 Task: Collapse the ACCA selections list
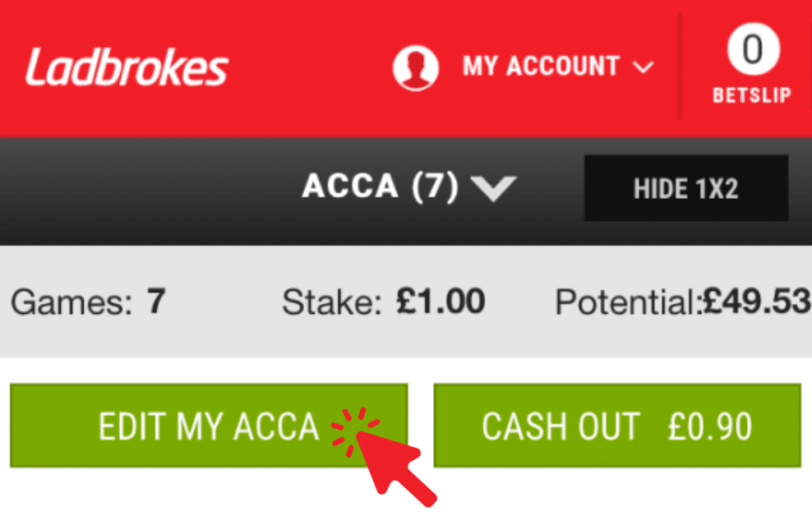493,188
